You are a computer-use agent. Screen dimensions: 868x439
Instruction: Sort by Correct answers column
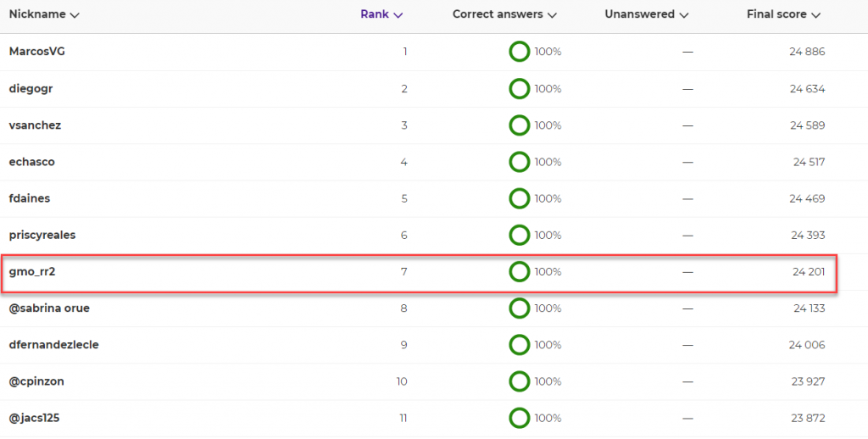[x=504, y=15]
